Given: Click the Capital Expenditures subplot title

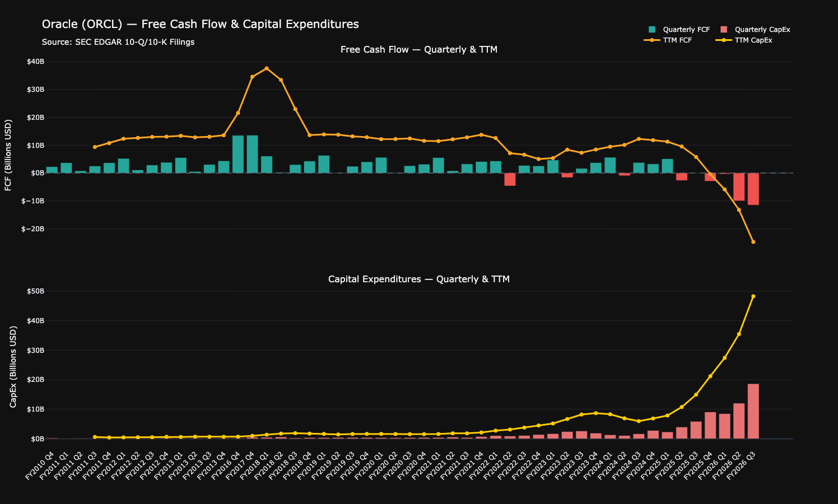Looking at the screenshot, I should click(419, 279).
